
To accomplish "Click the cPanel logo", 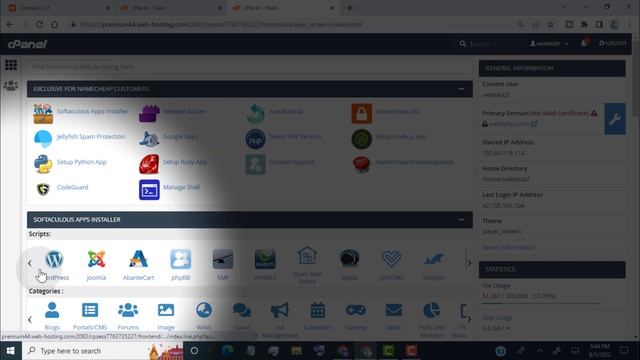I will point(27,44).
